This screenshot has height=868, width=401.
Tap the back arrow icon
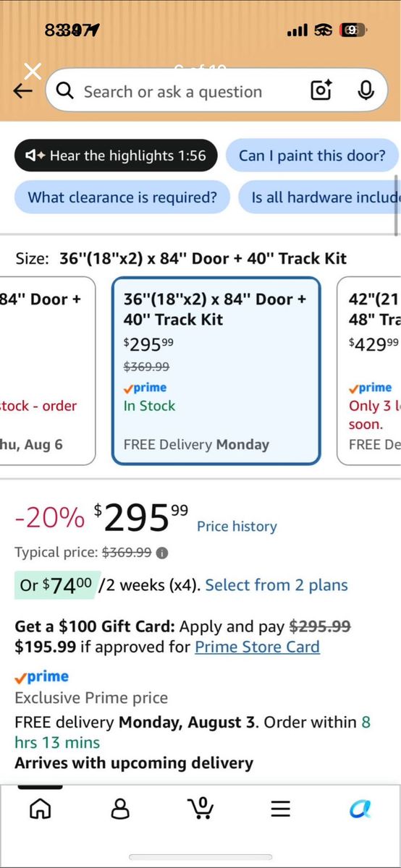click(23, 91)
